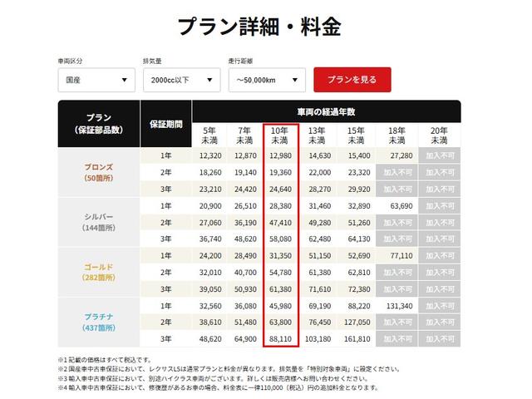This screenshot has width=532, height=399.
Task: Select the 保証期間 header cell
Action: [165, 124]
